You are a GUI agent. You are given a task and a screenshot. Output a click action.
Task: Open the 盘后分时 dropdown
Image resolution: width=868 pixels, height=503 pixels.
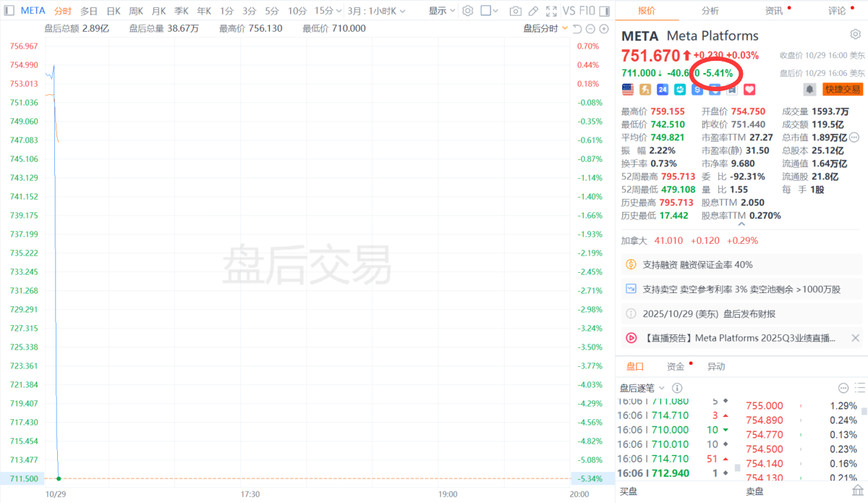click(x=545, y=28)
